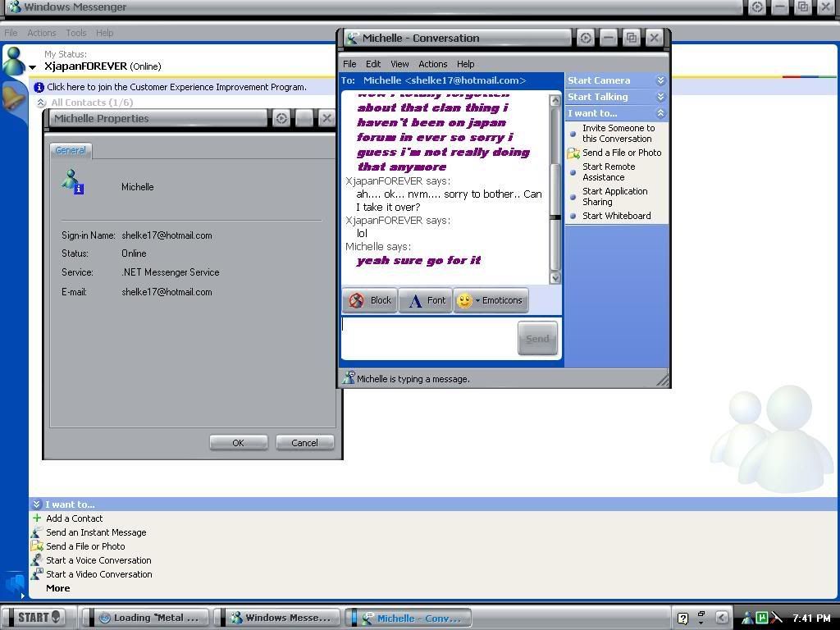840x630 pixels.
Task: Collapse the main I want to panel
Action: (x=36, y=504)
